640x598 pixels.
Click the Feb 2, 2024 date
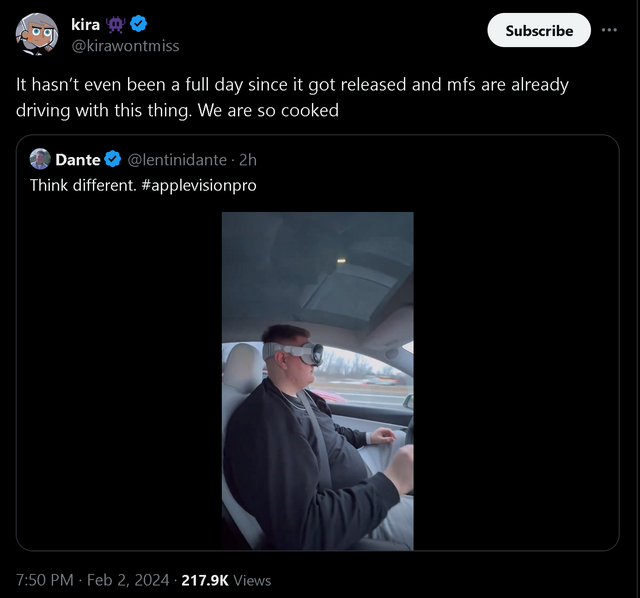130,579
